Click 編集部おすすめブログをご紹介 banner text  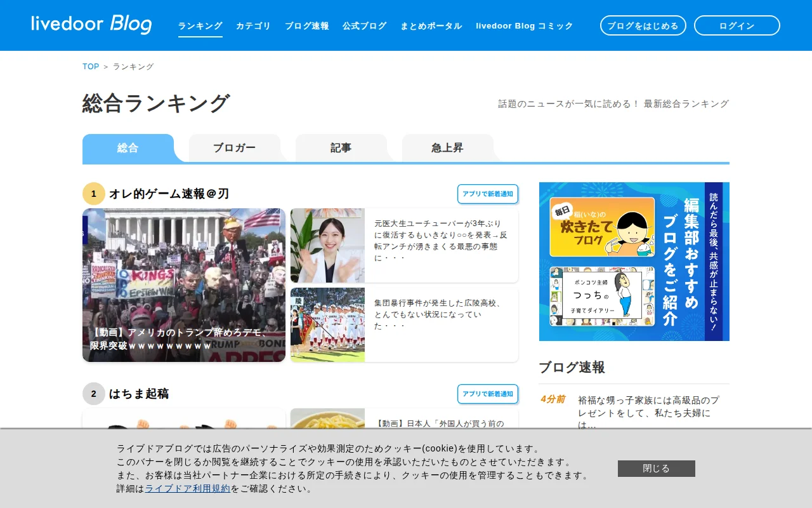(x=681, y=262)
